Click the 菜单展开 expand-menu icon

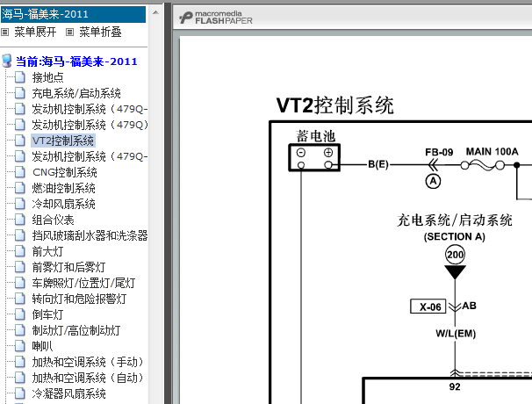4,32
